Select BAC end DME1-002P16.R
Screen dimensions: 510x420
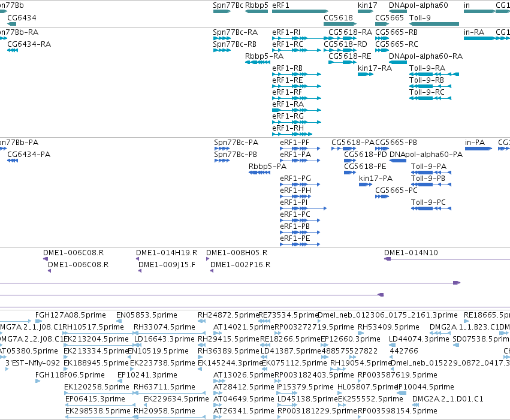point(240,265)
